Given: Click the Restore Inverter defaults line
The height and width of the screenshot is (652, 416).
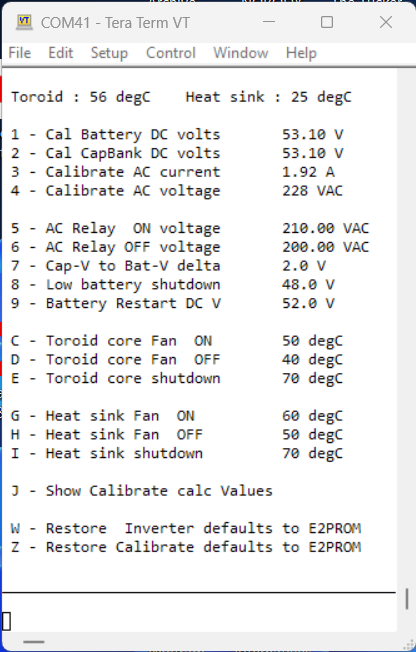Looking at the screenshot, I should [186, 528].
